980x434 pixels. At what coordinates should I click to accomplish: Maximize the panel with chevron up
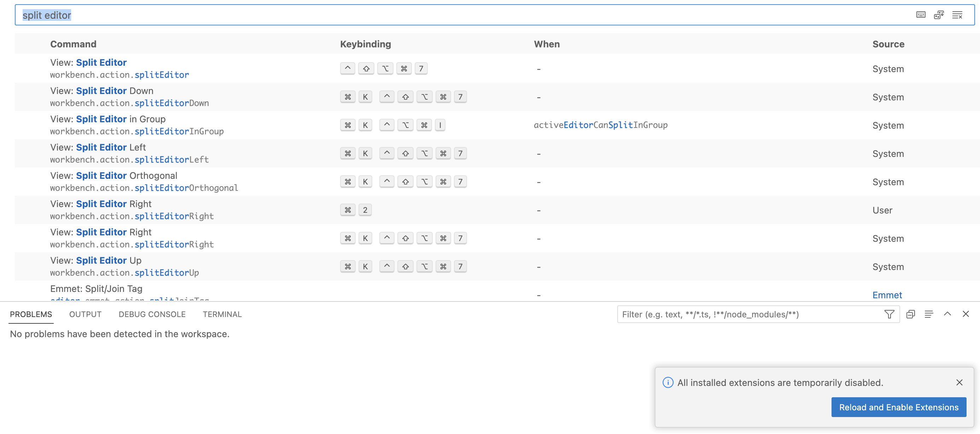pyautogui.click(x=947, y=314)
